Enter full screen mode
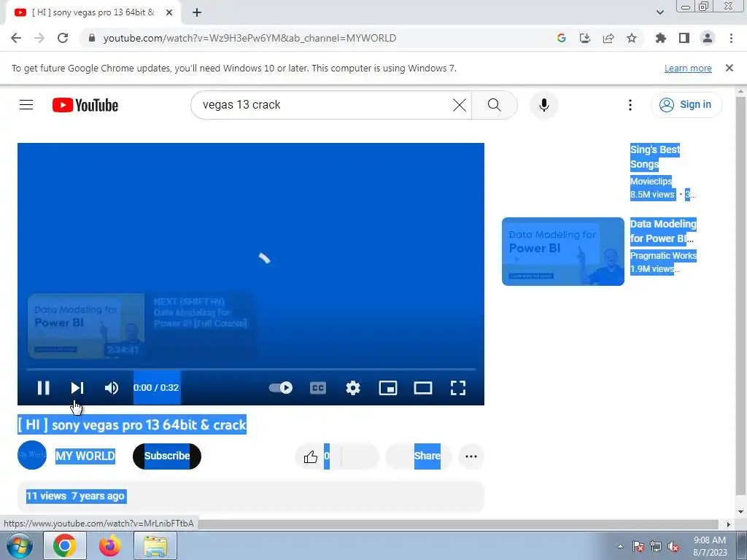Image resolution: width=747 pixels, height=560 pixels. pyautogui.click(x=458, y=388)
